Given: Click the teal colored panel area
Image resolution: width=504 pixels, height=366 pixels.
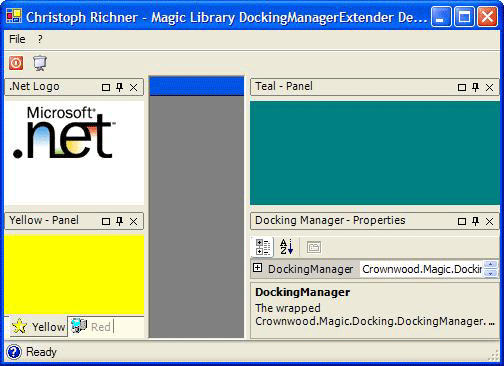Looking at the screenshot, I should coord(375,153).
